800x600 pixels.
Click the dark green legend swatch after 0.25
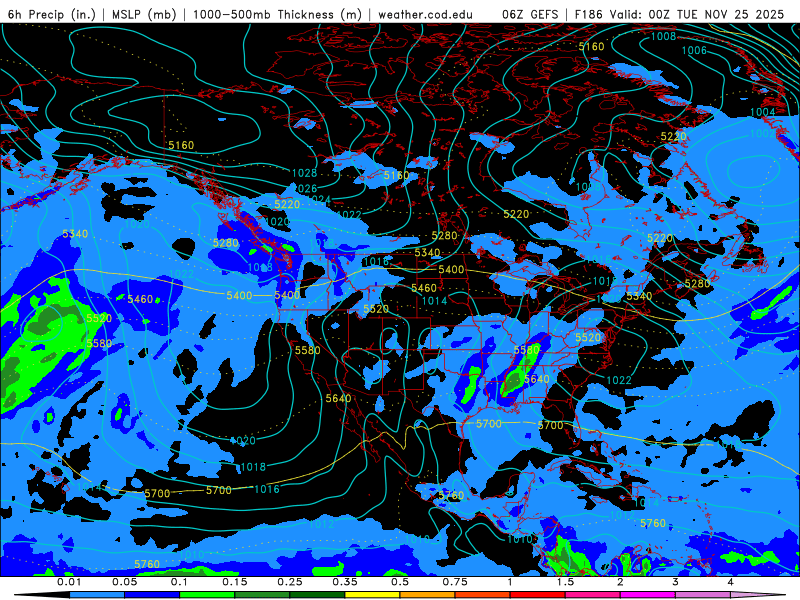[x=317, y=595]
